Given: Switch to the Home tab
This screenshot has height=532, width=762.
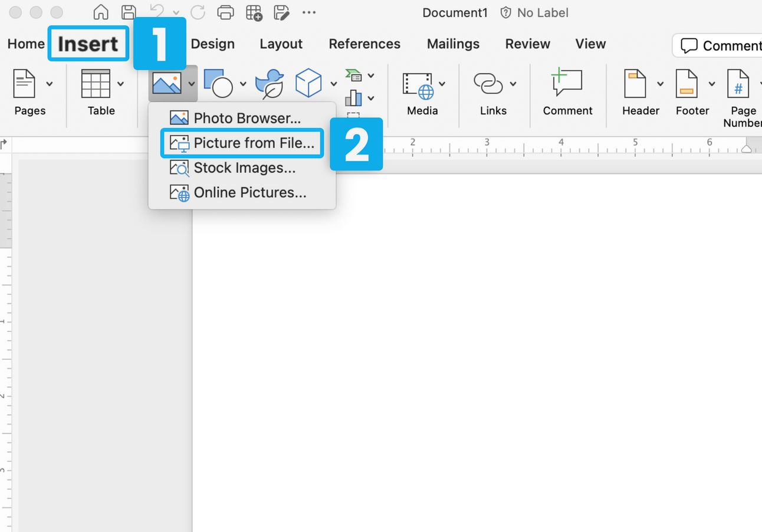Looking at the screenshot, I should (25, 44).
